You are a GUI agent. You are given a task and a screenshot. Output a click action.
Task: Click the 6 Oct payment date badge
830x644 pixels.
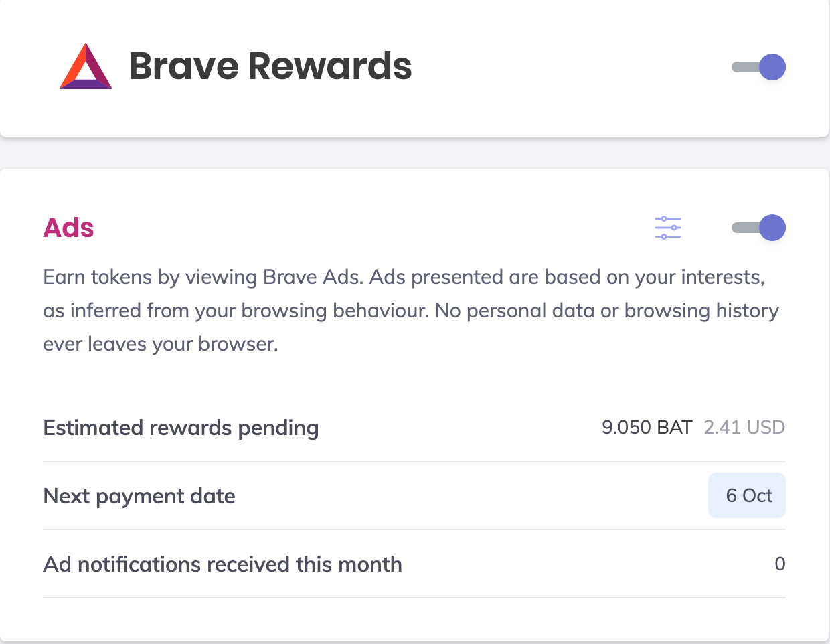point(747,495)
